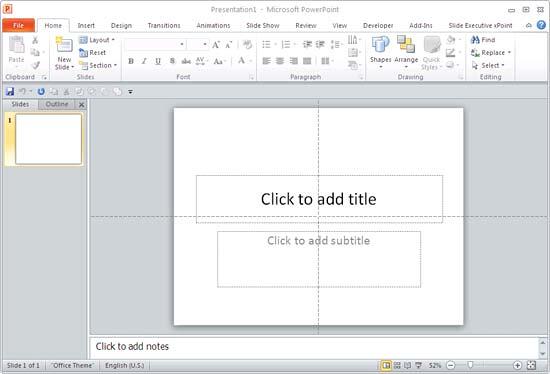550x374 pixels.
Task: Open the Shape Outline pen menu
Action: (x=452, y=53)
